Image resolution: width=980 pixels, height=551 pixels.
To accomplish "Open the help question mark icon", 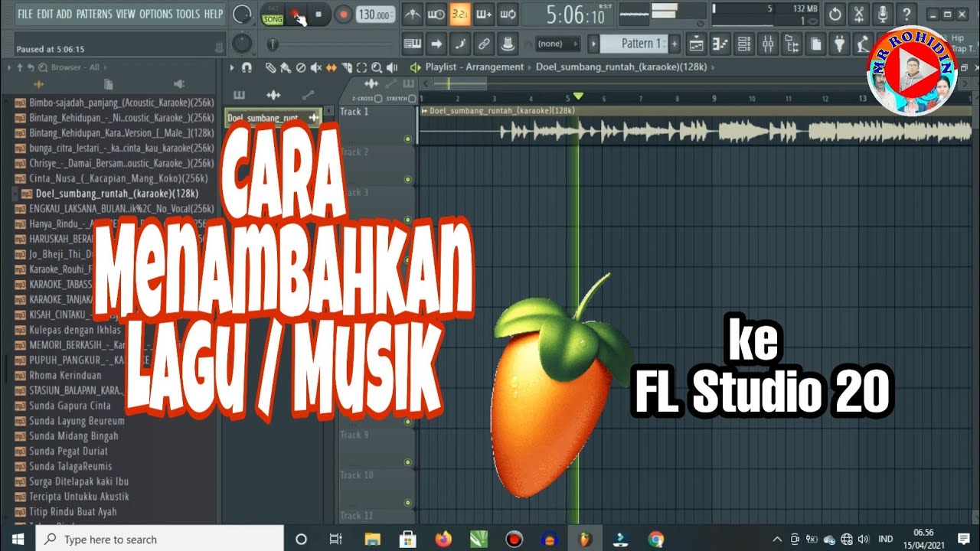I will (x=906, y=14).
